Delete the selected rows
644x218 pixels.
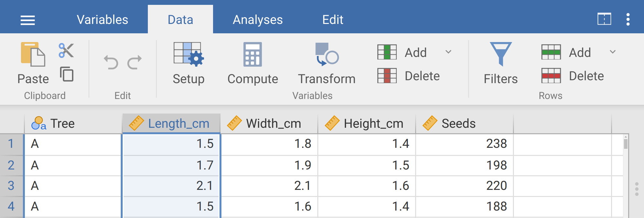coord(573,76)
